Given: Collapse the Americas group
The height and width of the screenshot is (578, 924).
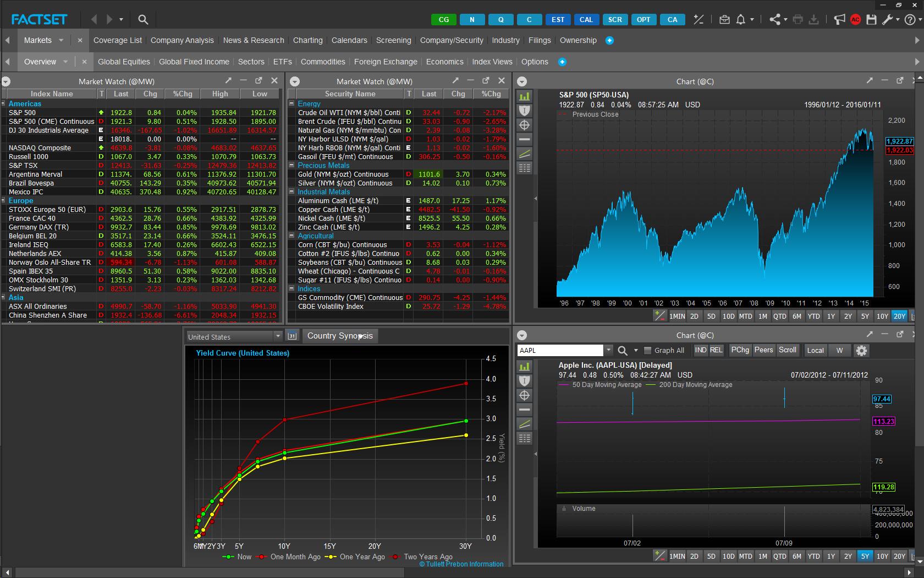Looking at the screenshot, I should [x=3, y=103].
